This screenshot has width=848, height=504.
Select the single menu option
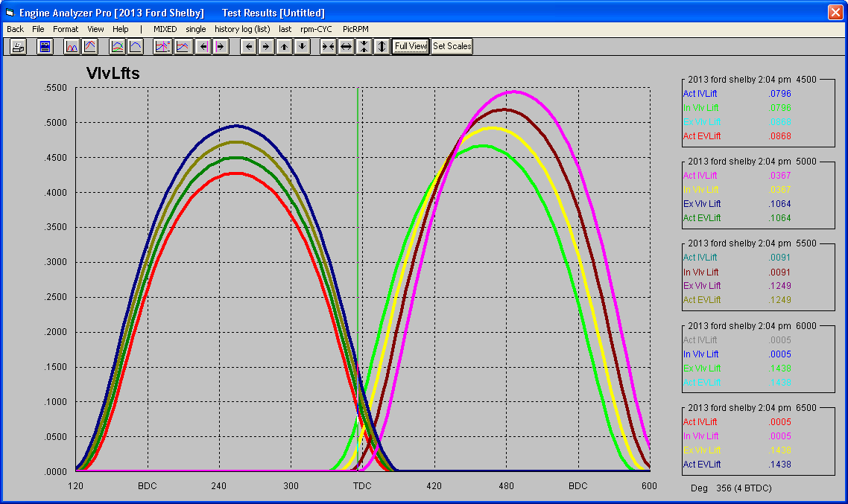[x=196, y=29]
